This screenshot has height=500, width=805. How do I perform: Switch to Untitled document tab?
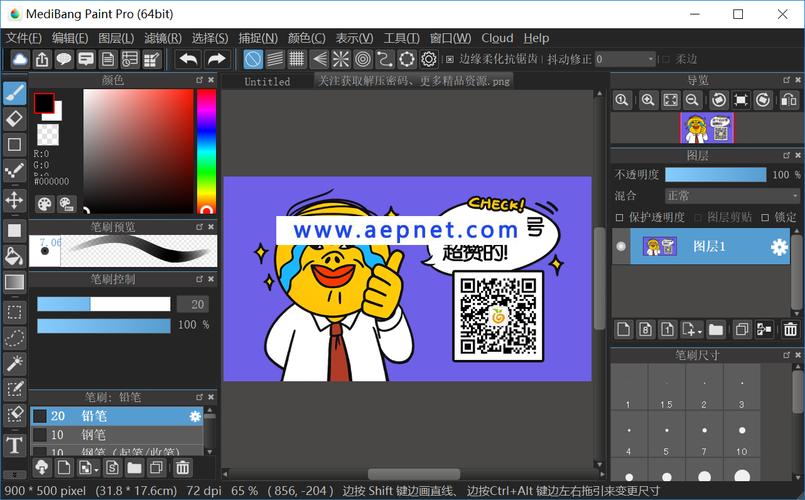click(x=267, y=81)
